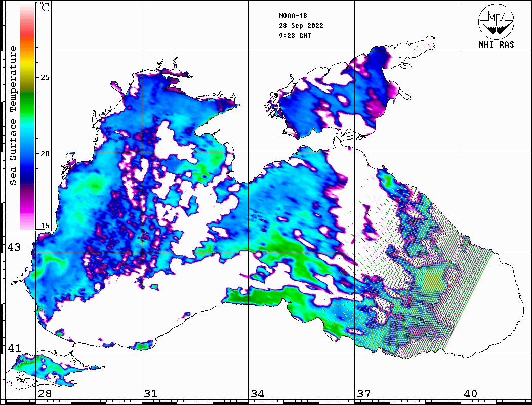Click latitude label 43
This screenshot has height=405, width=532.
point(14,247)
